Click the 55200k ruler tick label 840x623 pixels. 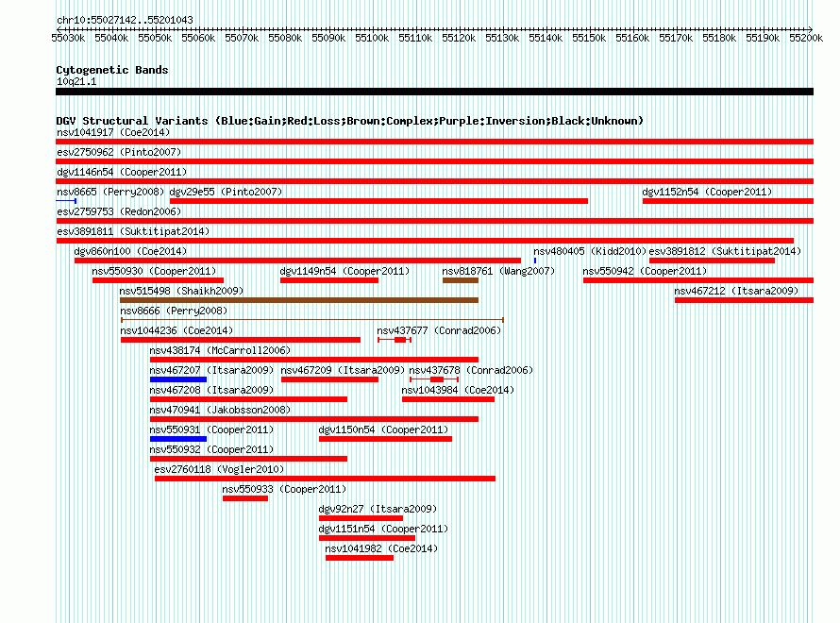click(806, 38)
